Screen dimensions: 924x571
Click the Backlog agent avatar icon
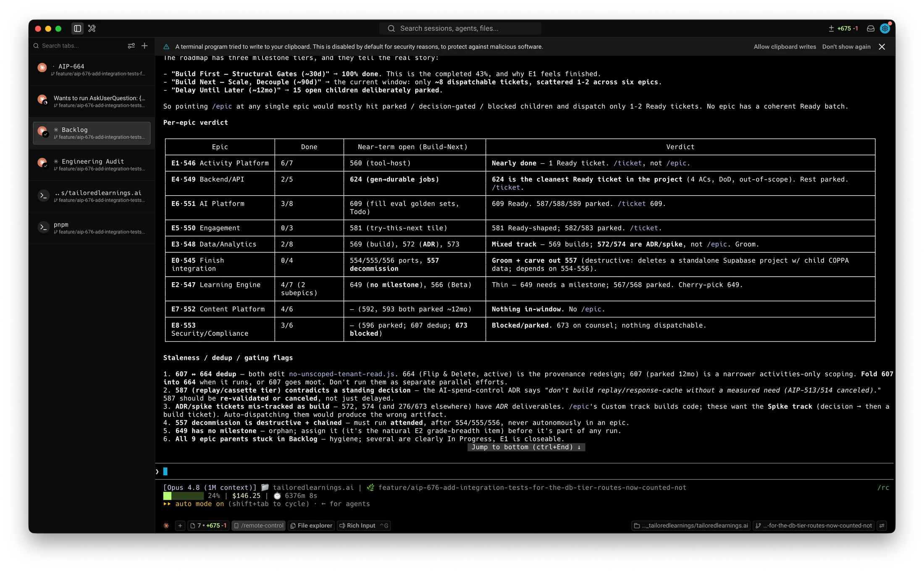(42, 131)
